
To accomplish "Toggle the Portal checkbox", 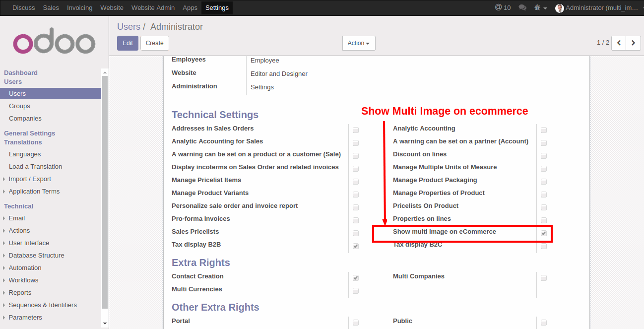I will [356, 323].
